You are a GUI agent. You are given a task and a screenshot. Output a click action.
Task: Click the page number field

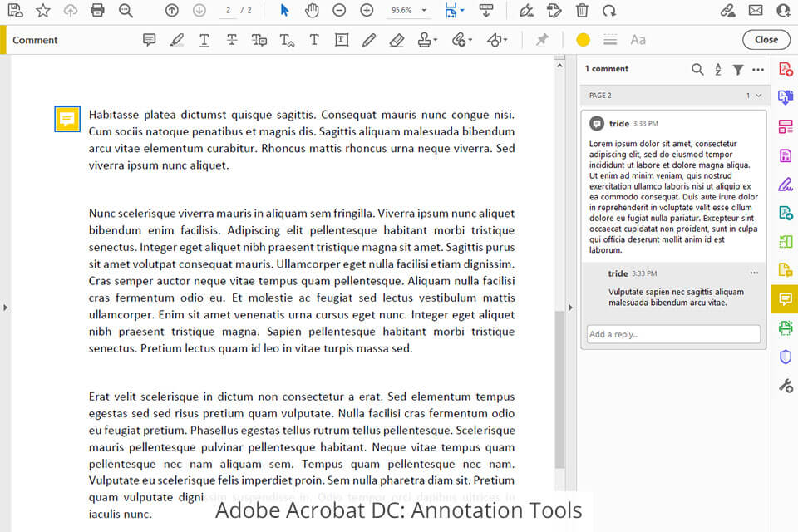pyautogui.click(x=229, y=10)
